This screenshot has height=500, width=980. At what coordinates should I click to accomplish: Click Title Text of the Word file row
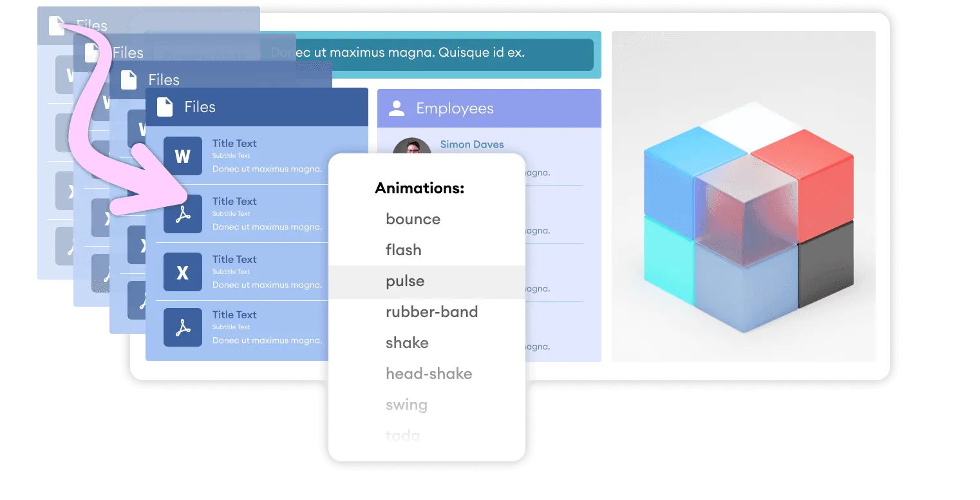pyautogui.click(x=234, y=143)
